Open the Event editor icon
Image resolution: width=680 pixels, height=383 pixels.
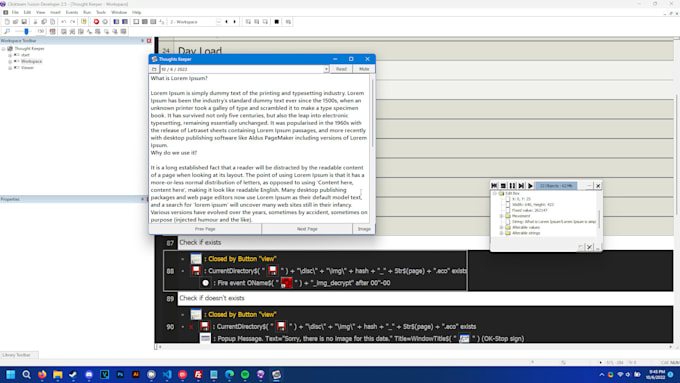click(153, 22)
